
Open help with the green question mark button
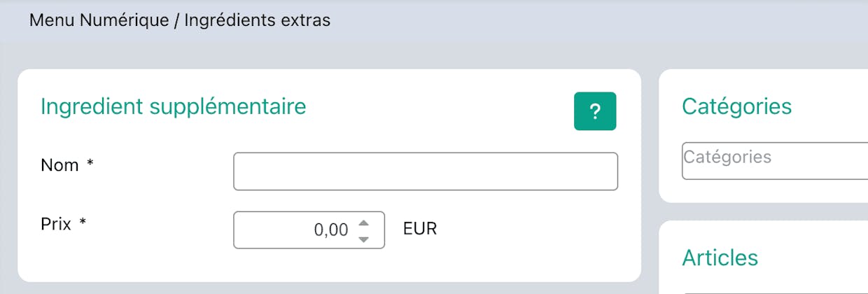pyautogui.click(x=595, y=111)
